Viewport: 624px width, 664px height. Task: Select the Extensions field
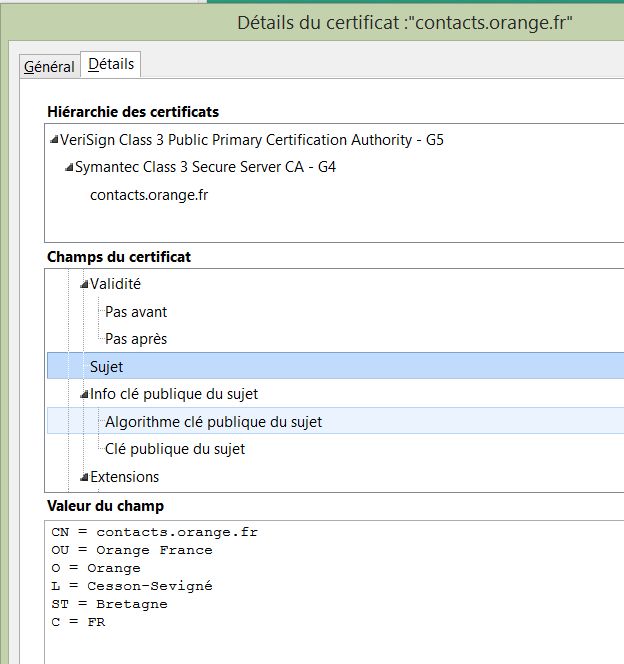click(x=125, y=477)
